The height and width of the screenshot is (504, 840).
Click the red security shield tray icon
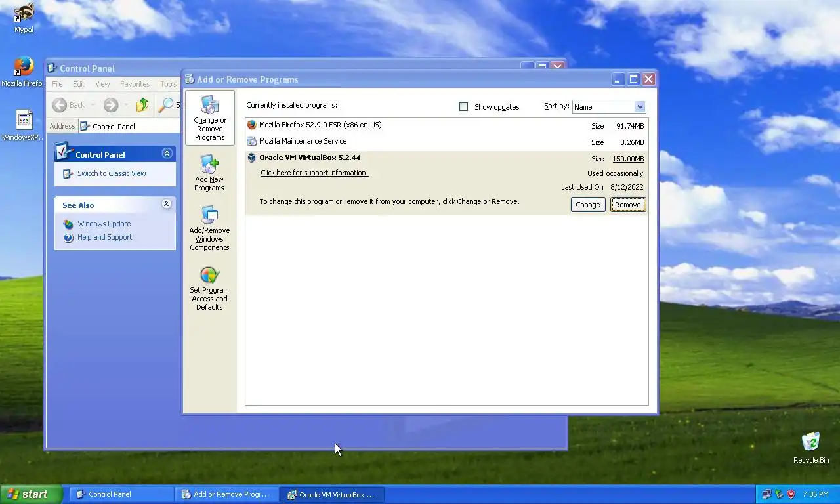click(791, 494)
